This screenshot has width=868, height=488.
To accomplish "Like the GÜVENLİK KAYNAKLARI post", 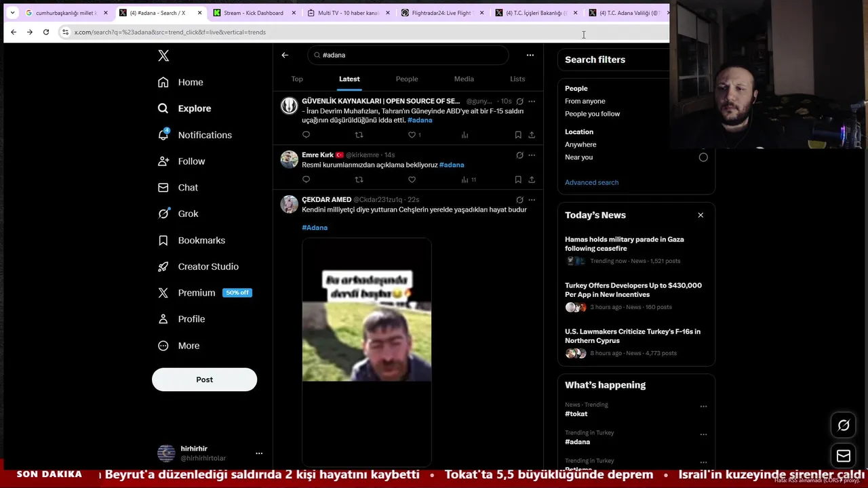I will pos(412,135).
